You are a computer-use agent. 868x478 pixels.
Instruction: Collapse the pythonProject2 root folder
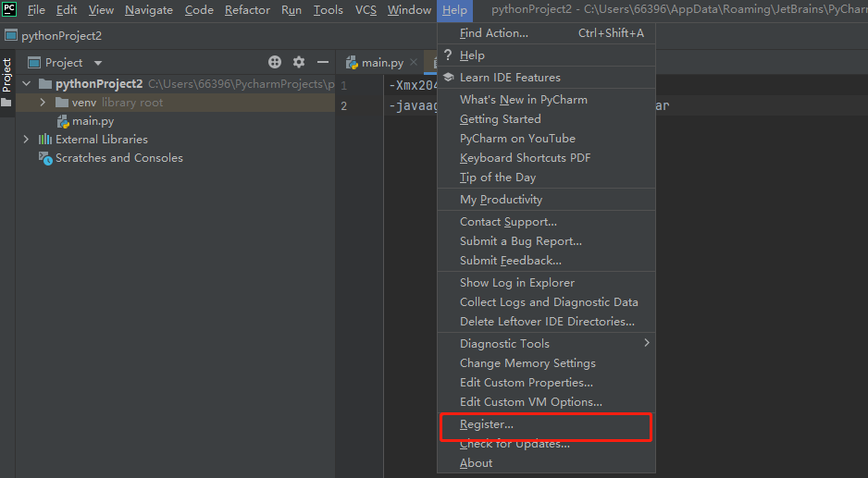(x=26, y=83)
